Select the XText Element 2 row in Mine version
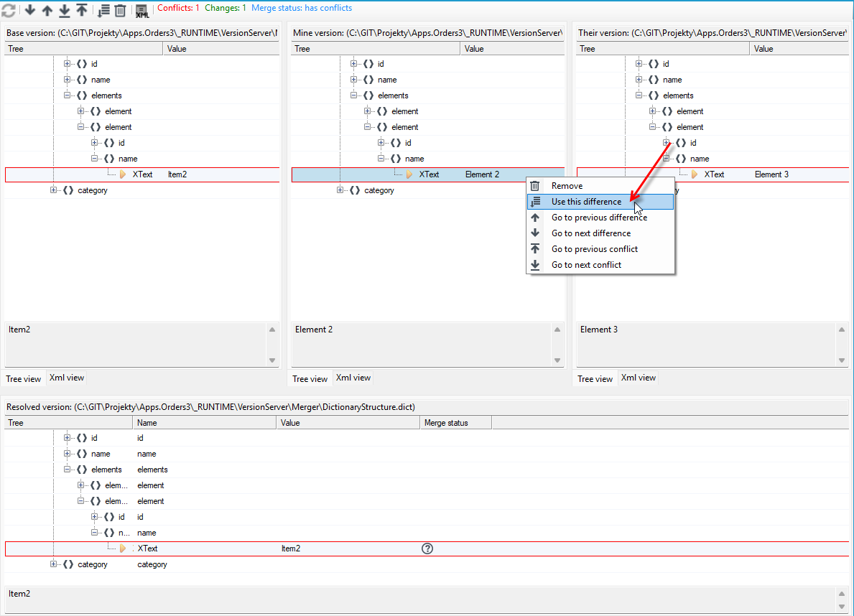Viewport: 854px width, 616px height. (x=428, y=174)
